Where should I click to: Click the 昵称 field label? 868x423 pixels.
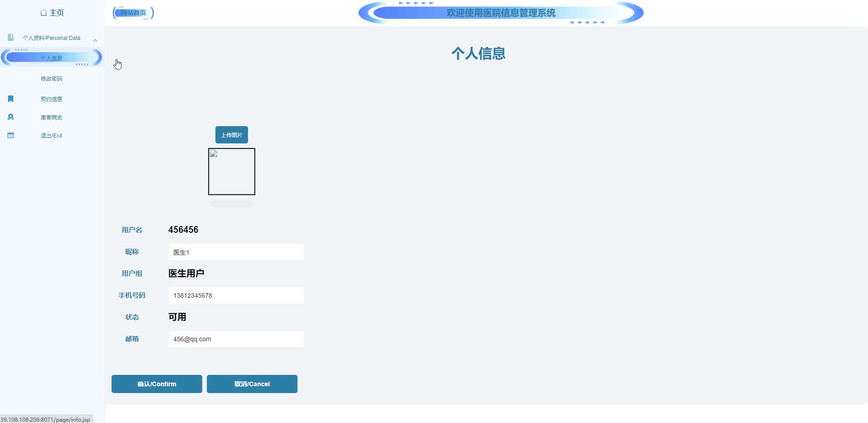coord(132,251)
